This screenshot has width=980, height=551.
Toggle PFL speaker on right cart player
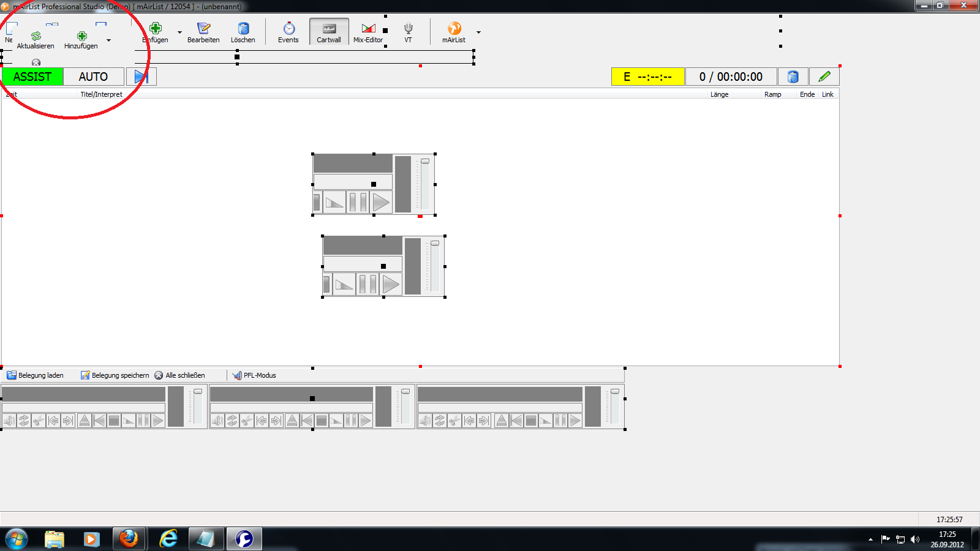point(425,421)
